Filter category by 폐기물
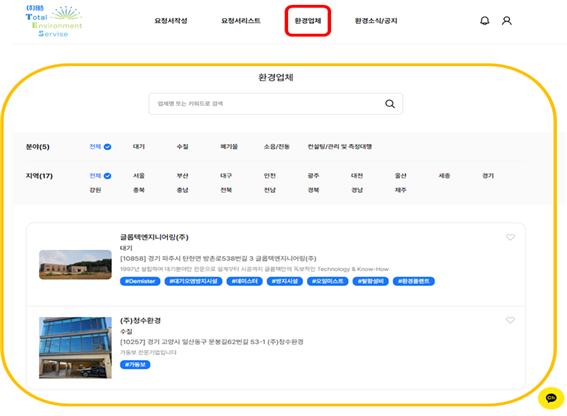 (x=229, y=147)
